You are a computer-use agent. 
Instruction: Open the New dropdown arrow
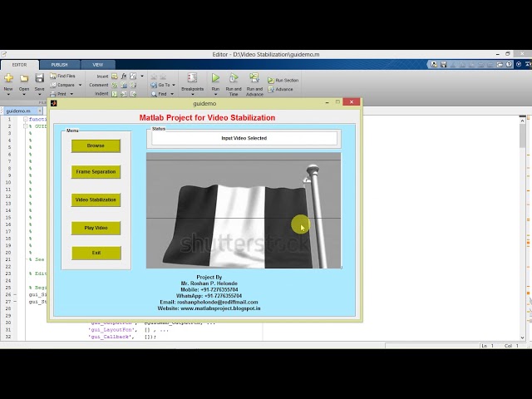[8, 94]
